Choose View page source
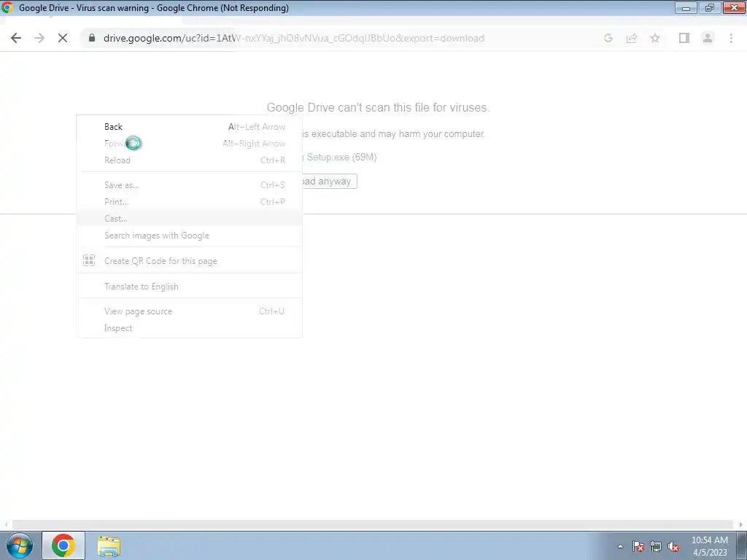 click(x=190, y=311)
